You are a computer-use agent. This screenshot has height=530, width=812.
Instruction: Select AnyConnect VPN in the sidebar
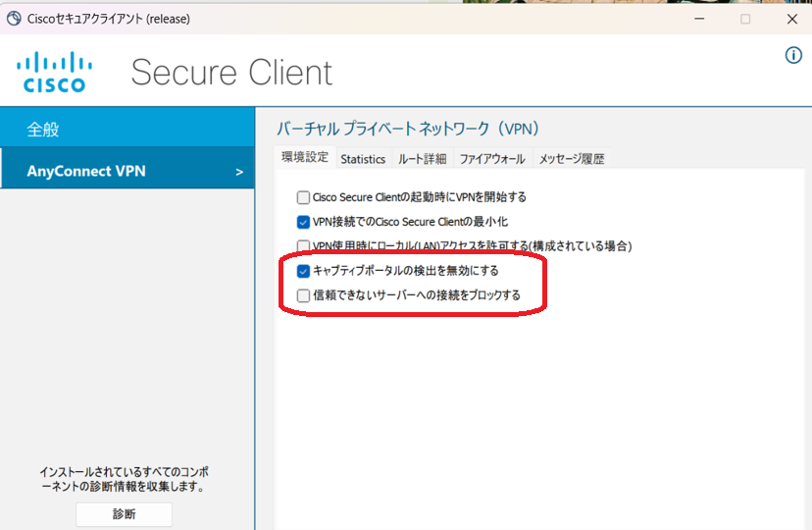click(86, 171)
